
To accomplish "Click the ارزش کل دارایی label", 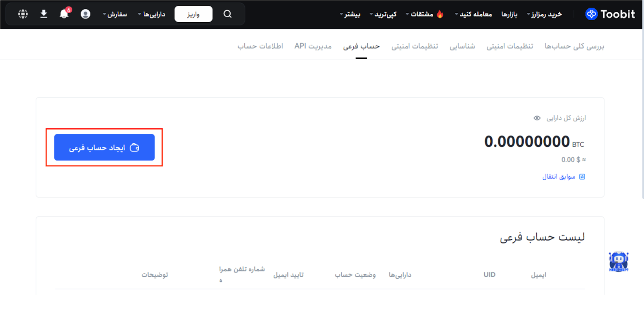I will 566,118.
